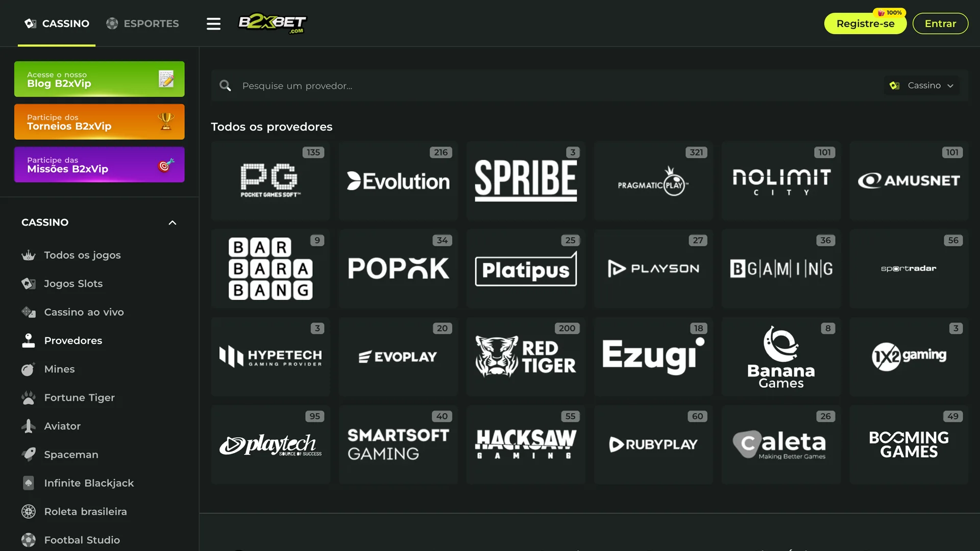980x551 pixels.
Task: Click the Fortune Tiger paw icon
Action: click(29, 397)
